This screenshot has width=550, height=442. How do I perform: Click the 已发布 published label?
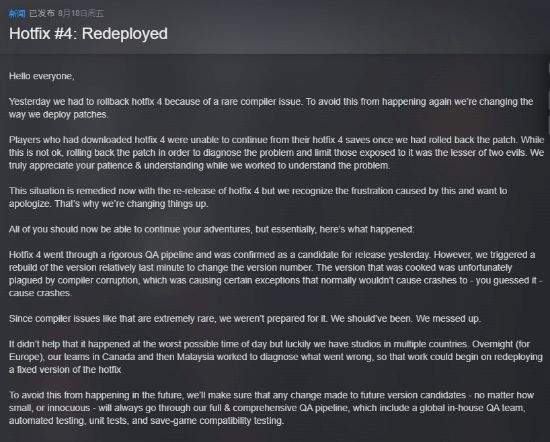point(42,14)
